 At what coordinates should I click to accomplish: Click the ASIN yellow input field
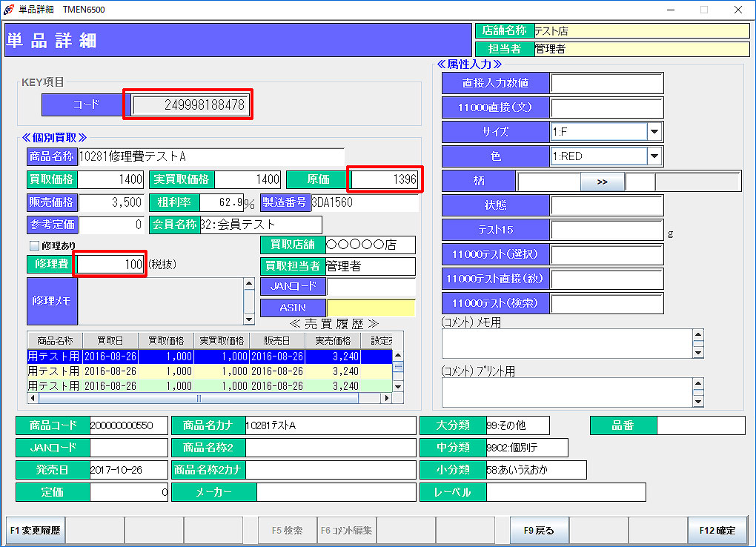tap(371, 308)
